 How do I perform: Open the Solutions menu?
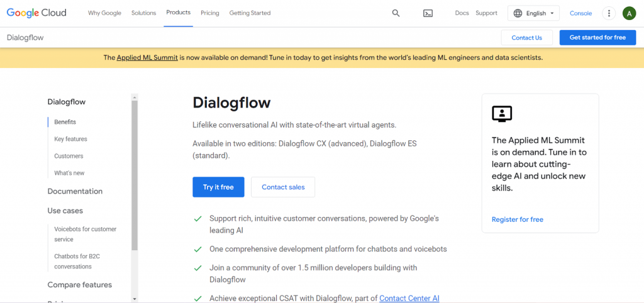point(144,13)
